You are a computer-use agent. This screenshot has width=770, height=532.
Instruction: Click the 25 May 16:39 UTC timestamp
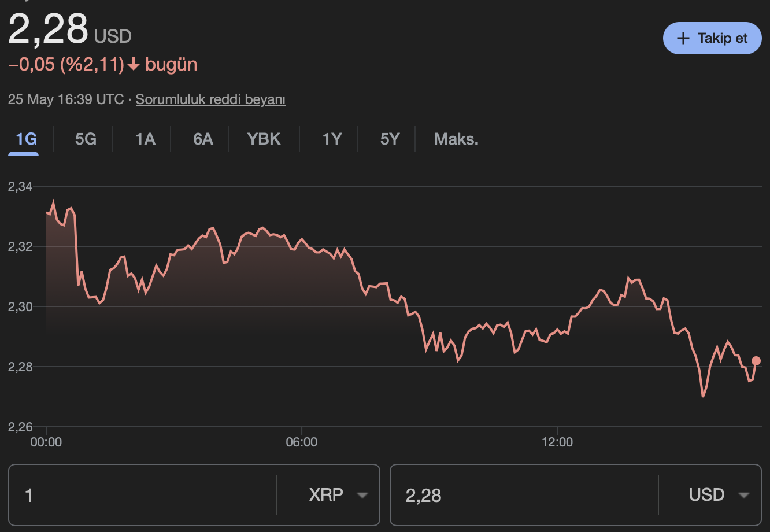point(66,99)
